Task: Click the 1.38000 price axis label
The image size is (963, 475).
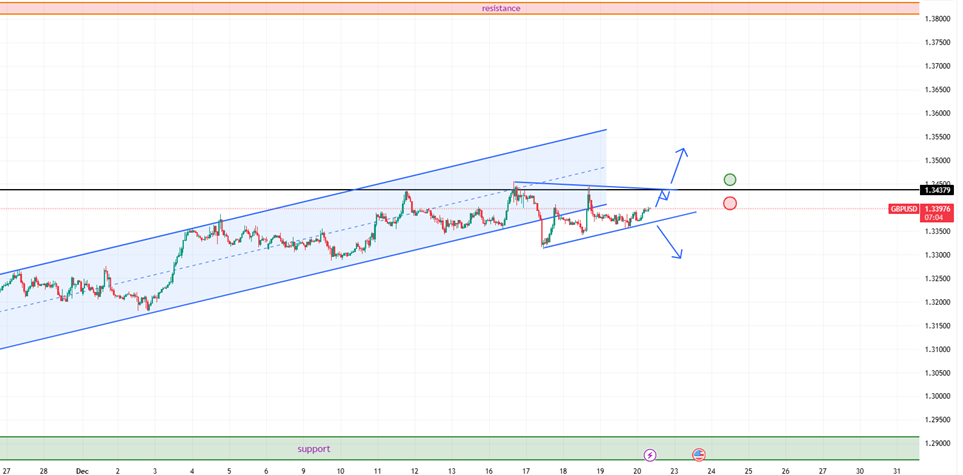Action: tap(938, 19)
